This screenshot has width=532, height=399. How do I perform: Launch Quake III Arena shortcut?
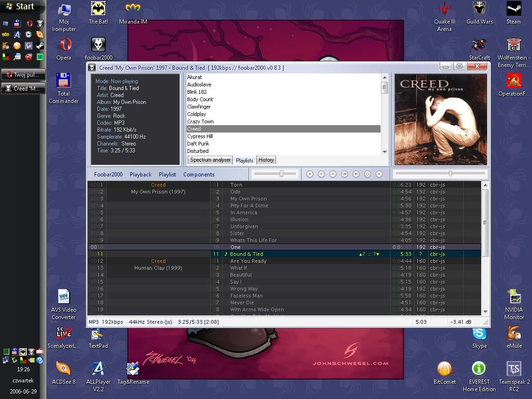click(x=444, y=17)
